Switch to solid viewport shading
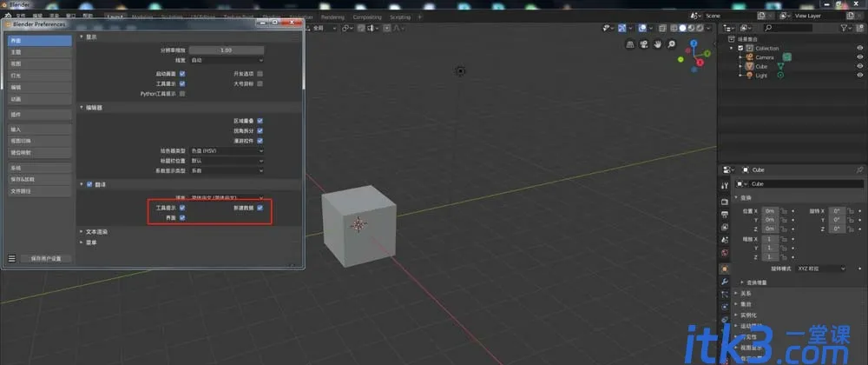The width and height of the screenshot is (868, 365). click(x=682, y=28)
